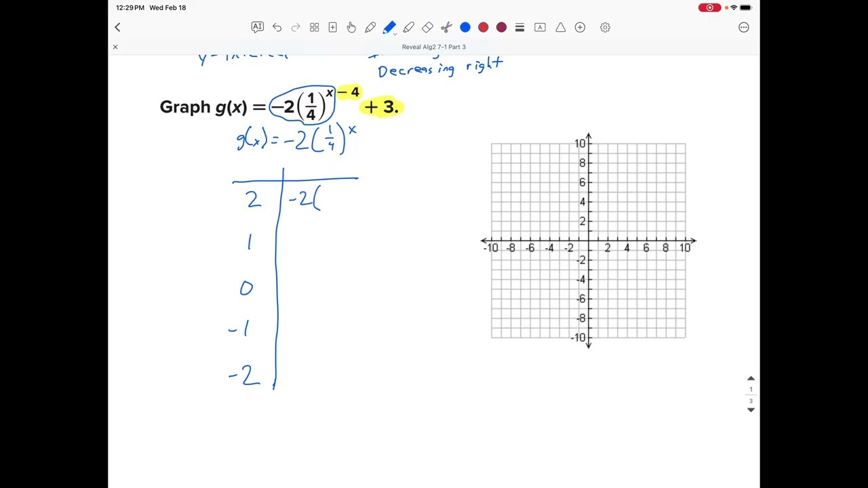
Task: Tap the battery indicator in status bar
Action: point(746,7)
